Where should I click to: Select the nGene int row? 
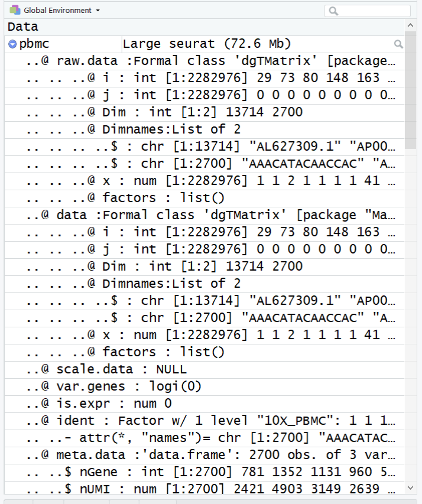point(204,473)
